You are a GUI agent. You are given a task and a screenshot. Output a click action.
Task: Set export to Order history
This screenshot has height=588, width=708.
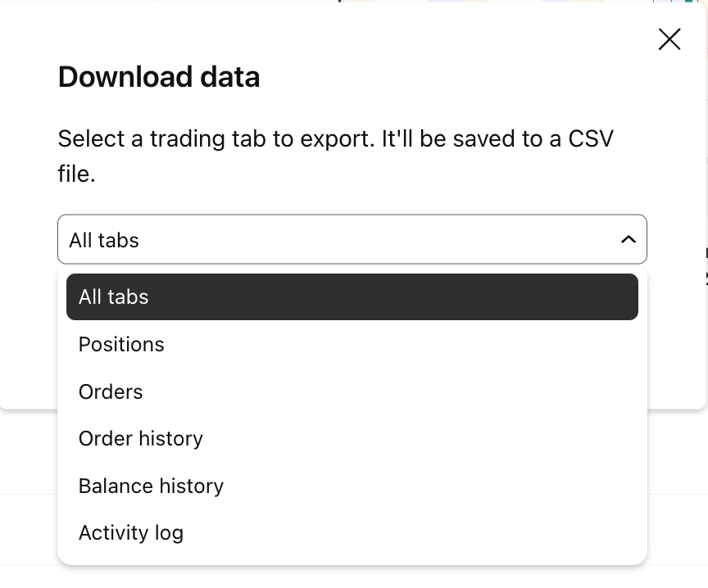352,439
